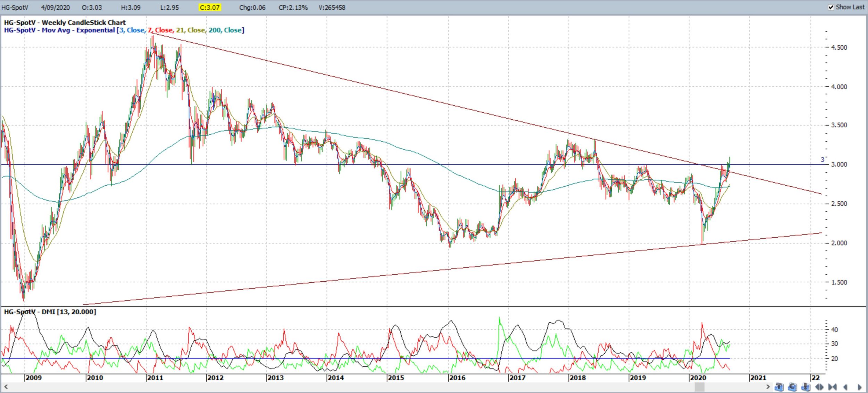This screenshot has height=393, width=868.
Task: Click the DMI 20 axis label
Action: [x=834, y=359]
